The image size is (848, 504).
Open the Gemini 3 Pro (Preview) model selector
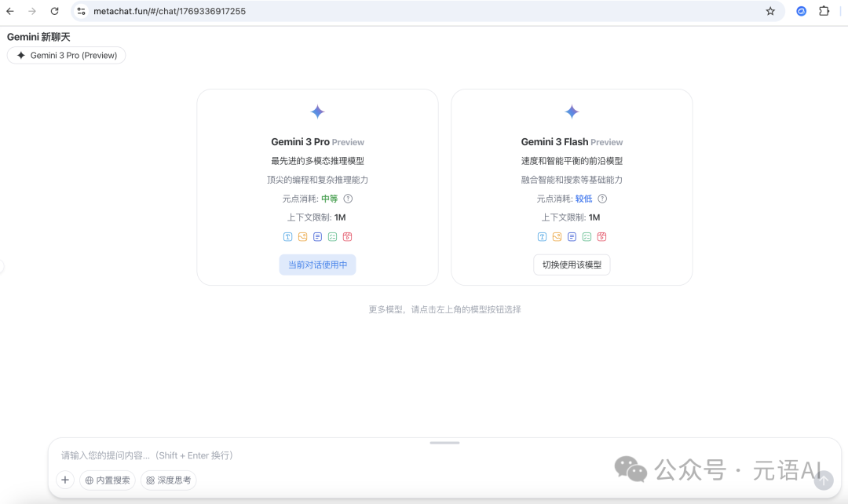(66, 55)
